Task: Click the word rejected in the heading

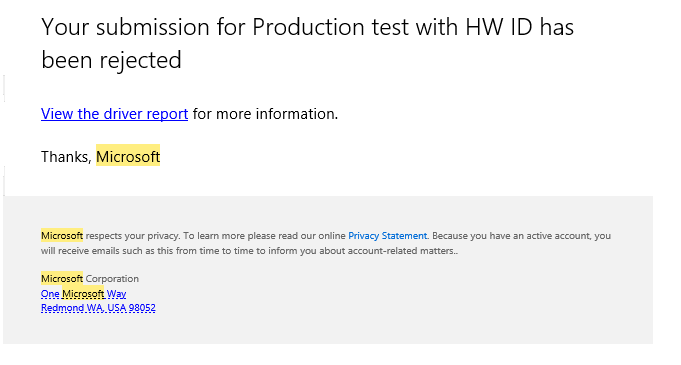Action: (x=140, y=60)
